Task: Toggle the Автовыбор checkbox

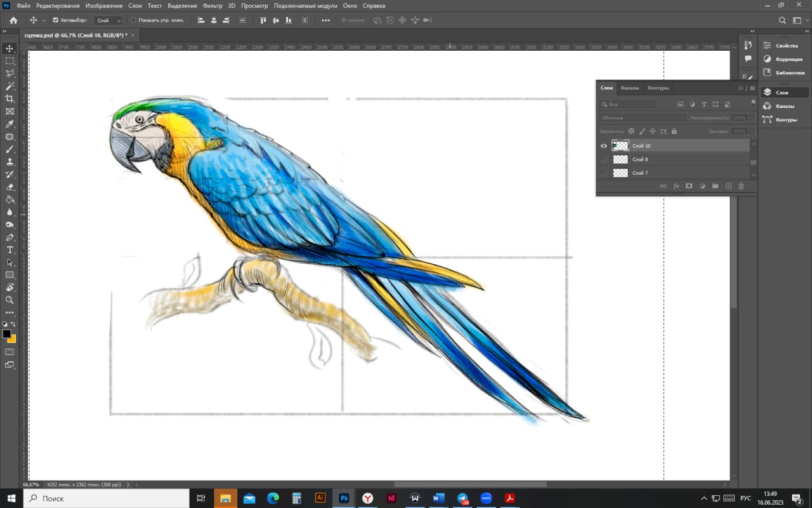Action: point(55,20)
